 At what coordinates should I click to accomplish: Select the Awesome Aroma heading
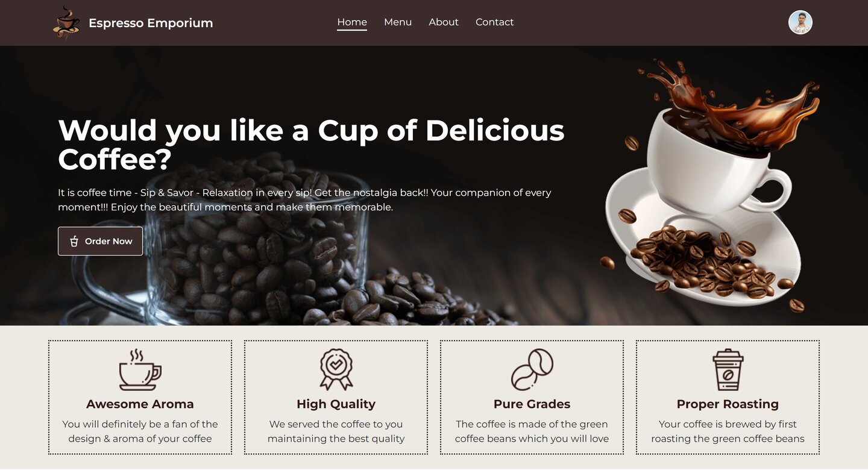(140, 404)
